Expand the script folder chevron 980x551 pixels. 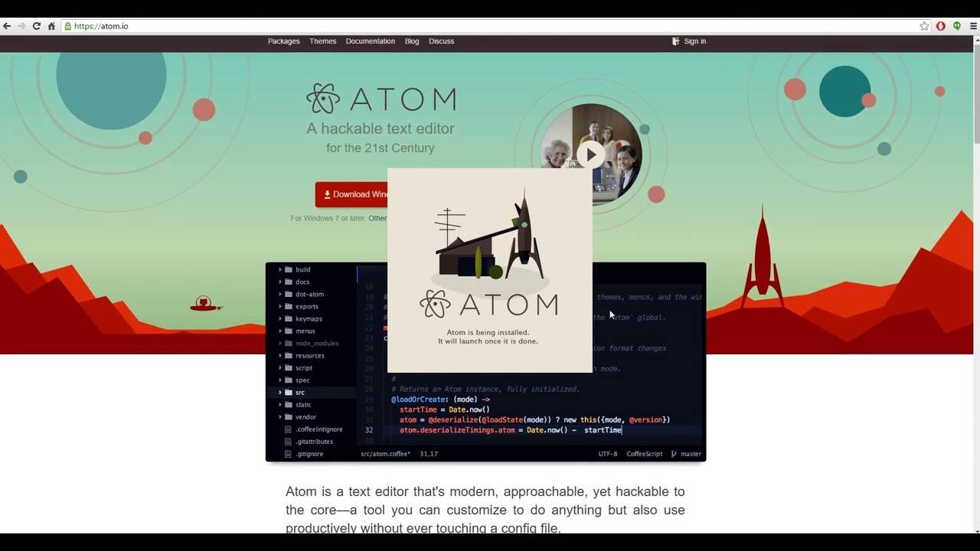point(280,367)
